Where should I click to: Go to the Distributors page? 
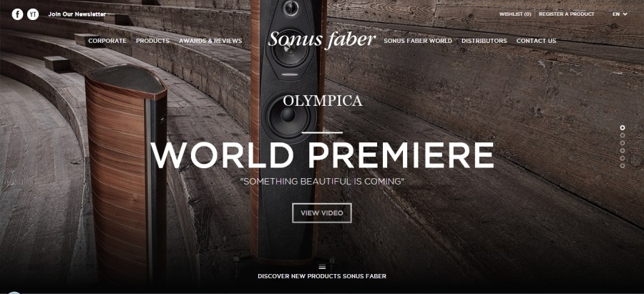(x=484, y=41)
